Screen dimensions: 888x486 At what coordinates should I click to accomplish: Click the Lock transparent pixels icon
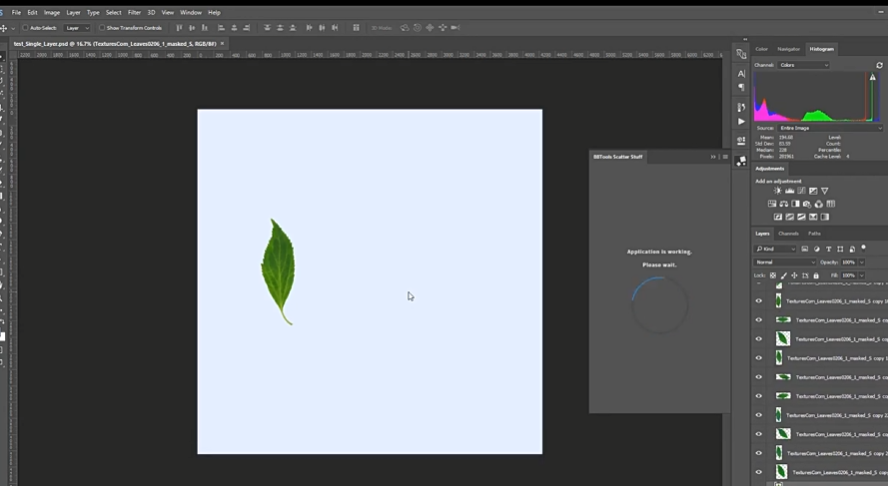tap(773, 275)
